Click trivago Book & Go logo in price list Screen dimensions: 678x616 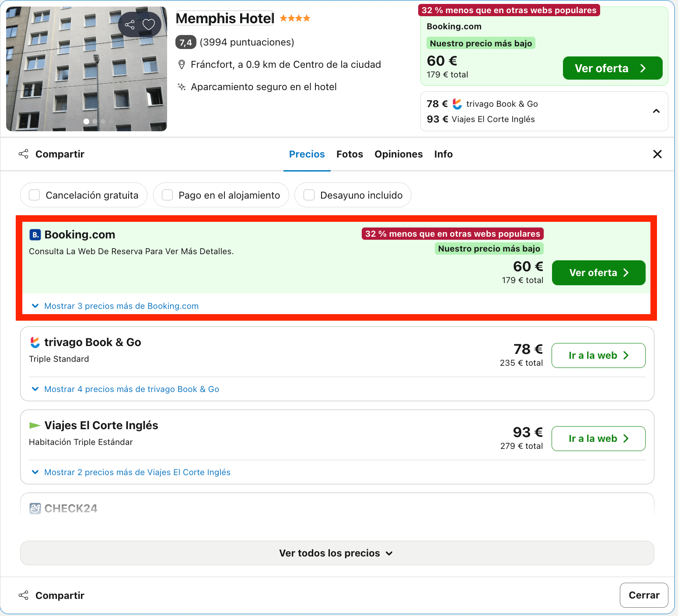pos(35,343)
